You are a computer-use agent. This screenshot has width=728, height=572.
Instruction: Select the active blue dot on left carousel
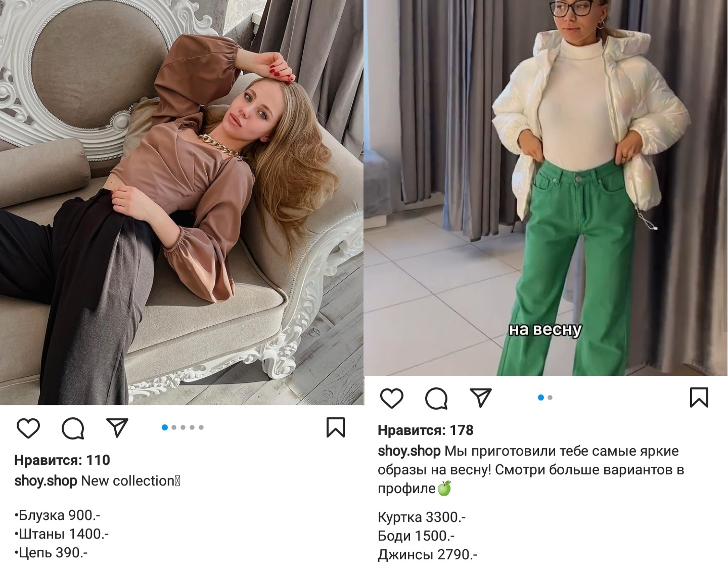click(165, 427)
